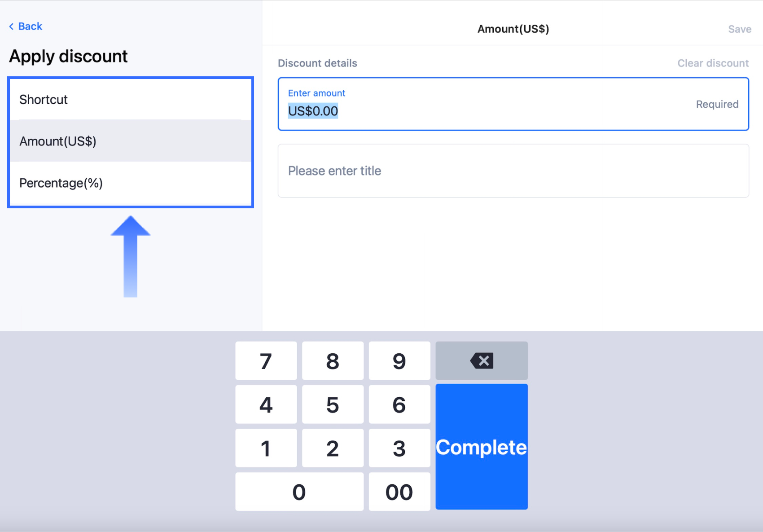Select the Shortcut discount option
Image resolution: width=763 pixels, height=532 pixels.
coord(130,100)
